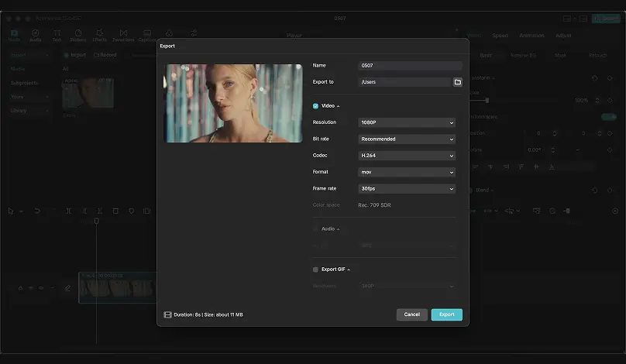Click the delete clip icon in timeline toolbar
The image size is (626, 364).
[115, 211]
